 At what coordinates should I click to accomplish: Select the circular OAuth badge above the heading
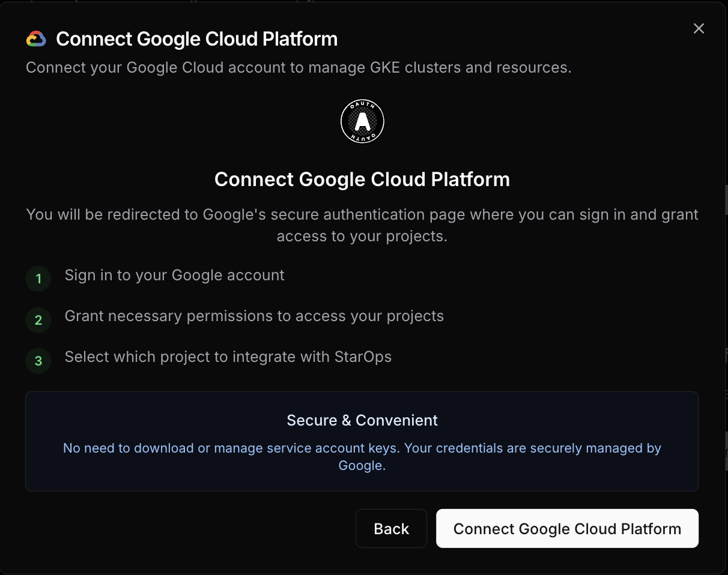click(362, 121)
